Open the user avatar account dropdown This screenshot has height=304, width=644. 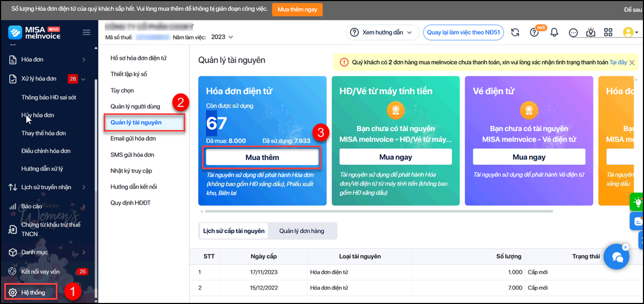(631, 32)
